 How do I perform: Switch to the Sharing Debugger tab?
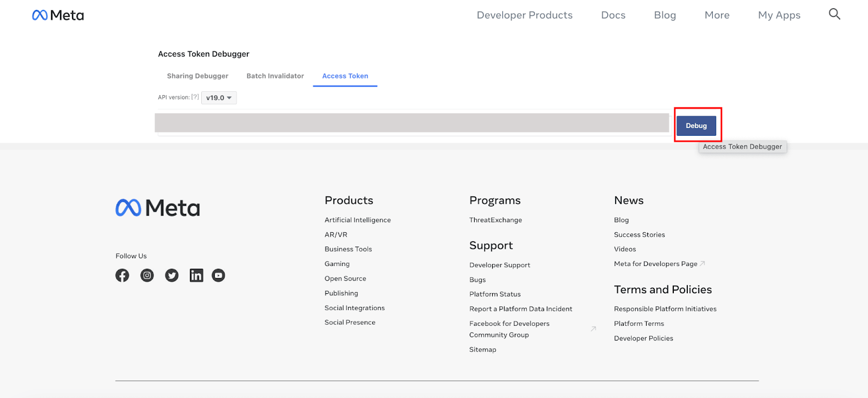(x=197, y=76)
